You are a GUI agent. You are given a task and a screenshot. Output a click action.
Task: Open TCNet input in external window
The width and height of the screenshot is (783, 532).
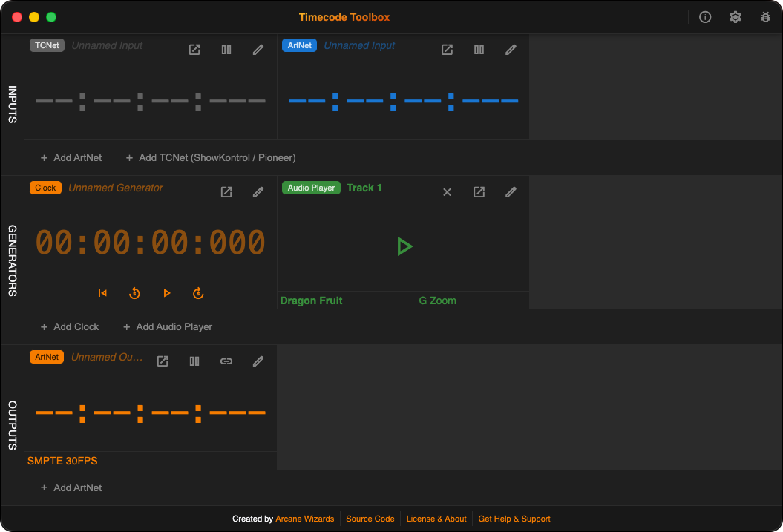coord(194,50)
